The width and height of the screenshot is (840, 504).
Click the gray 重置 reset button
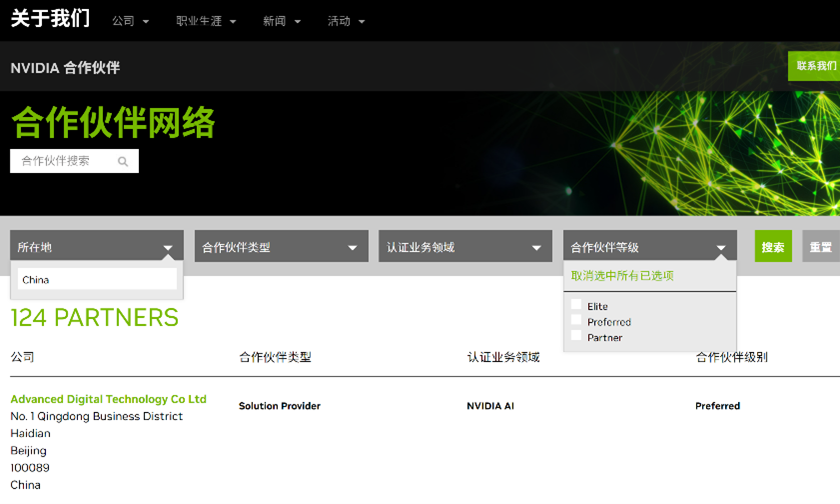click(821, 247)
